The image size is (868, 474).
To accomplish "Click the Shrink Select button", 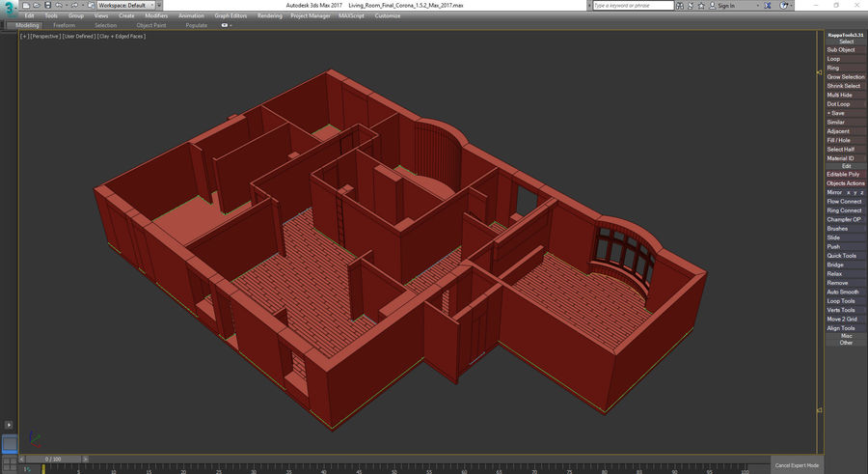I will [x=845, y=86].
